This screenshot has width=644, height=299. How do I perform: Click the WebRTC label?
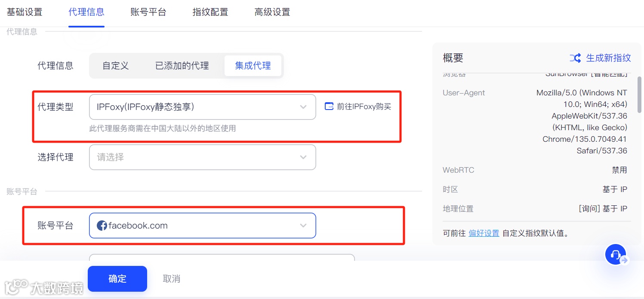click(459, 170)
